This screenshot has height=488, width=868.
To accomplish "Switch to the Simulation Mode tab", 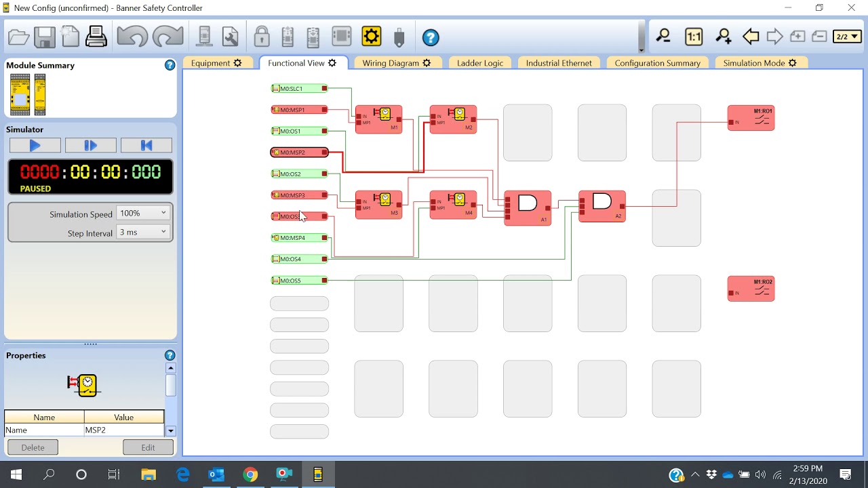I will point(760,63).
